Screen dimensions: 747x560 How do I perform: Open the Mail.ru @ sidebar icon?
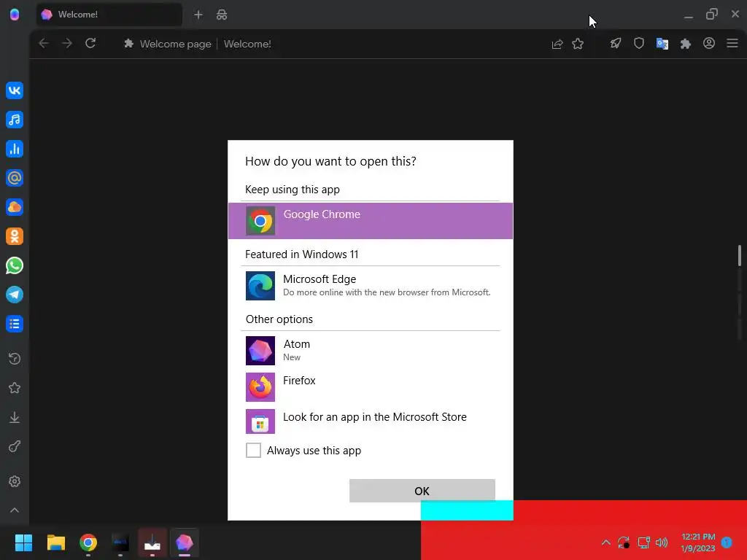click(15, 178)
